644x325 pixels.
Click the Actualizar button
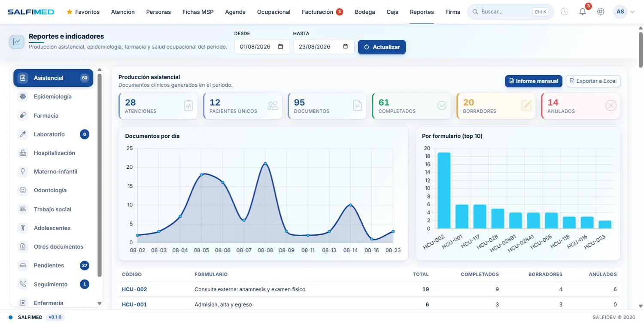pyautogui.click(x=382, y=47)
